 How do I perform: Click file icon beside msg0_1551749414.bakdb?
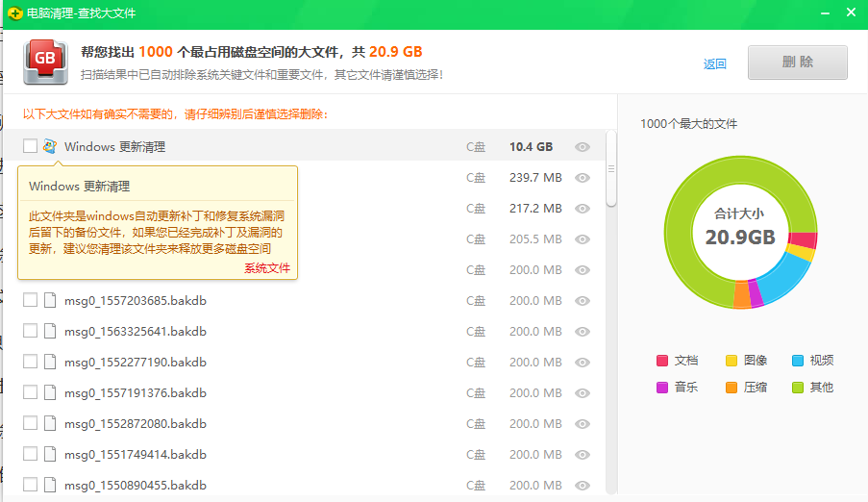(50, 455)
